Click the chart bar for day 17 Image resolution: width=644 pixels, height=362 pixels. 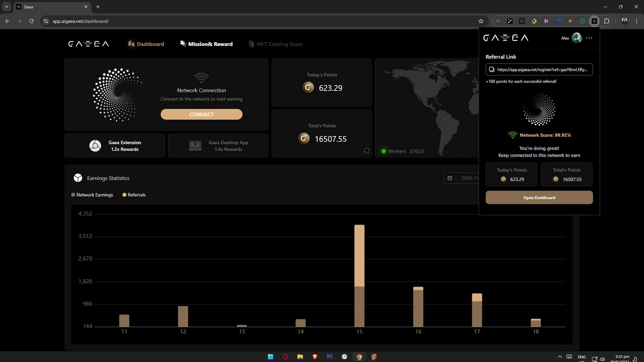(x=477, y=310)
